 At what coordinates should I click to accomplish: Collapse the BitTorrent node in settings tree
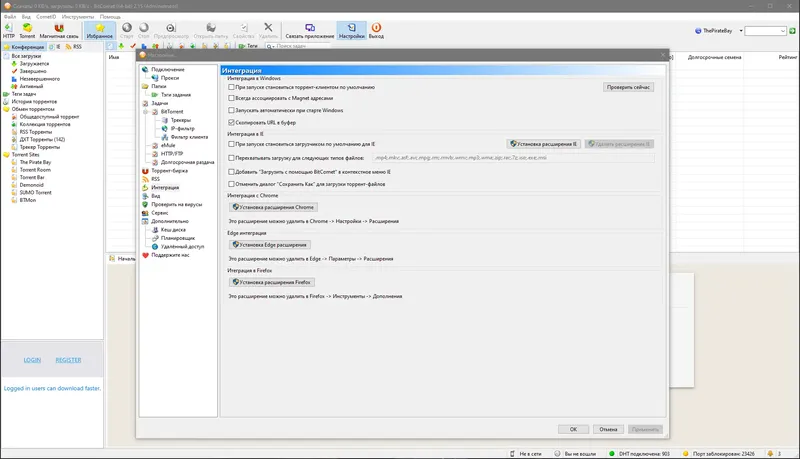coord(146,112)
